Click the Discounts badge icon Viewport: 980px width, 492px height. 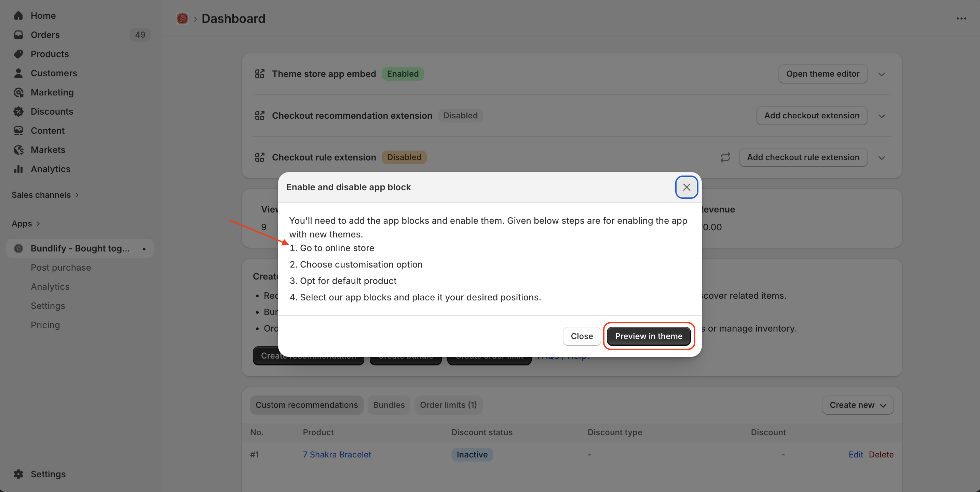point(18,111)
